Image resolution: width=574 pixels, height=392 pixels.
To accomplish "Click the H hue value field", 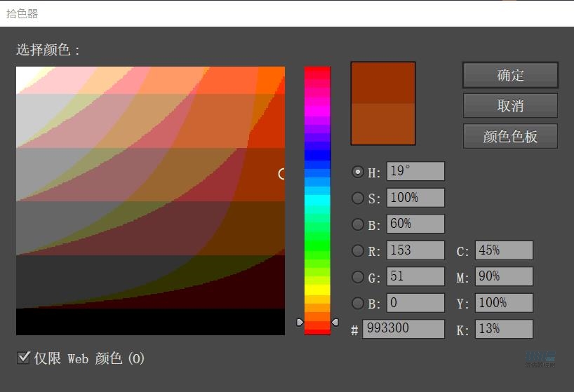I will pos(415,172).
